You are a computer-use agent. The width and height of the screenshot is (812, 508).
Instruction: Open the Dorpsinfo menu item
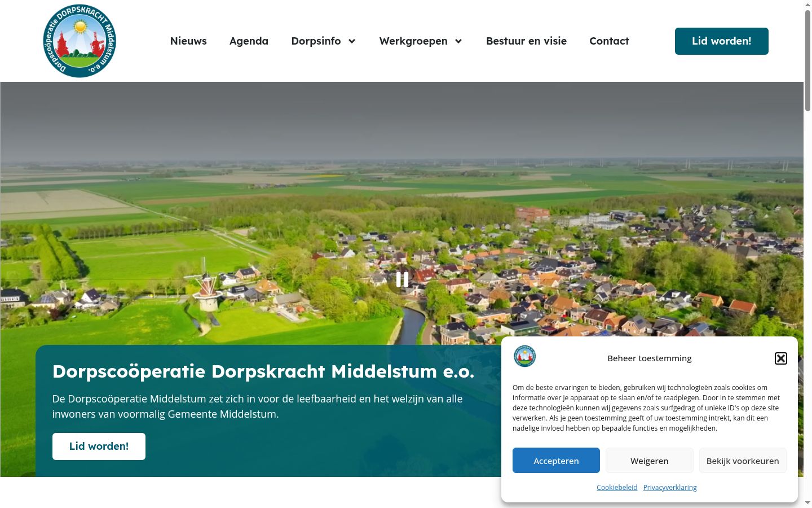(316, 41)
